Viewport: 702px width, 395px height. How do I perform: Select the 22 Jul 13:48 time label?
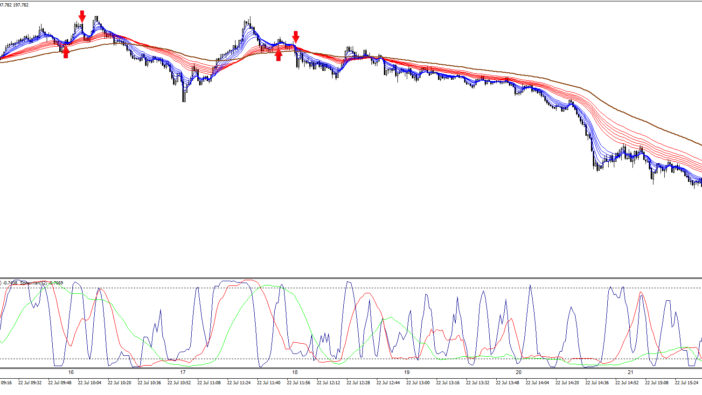pyautogui.click(x=508, y=383)
